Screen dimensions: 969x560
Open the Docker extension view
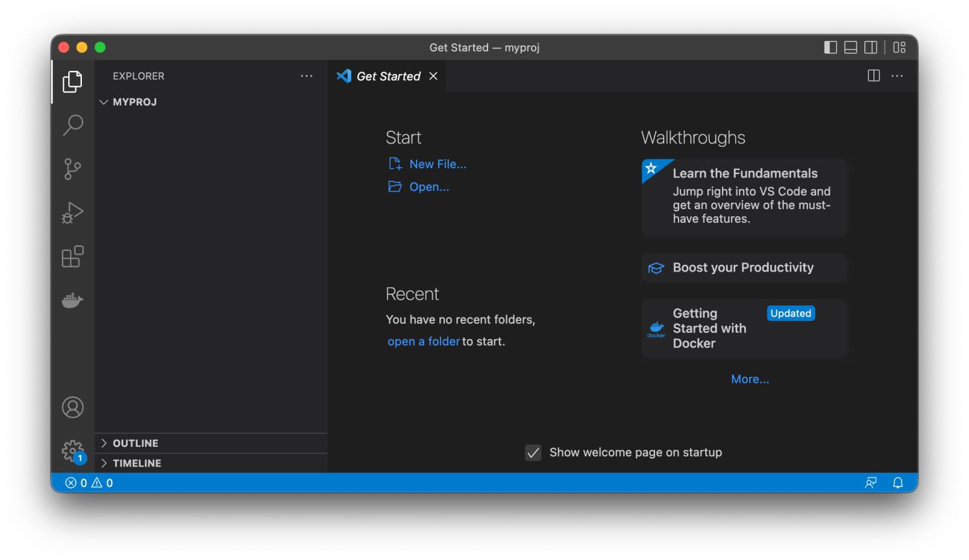point(73,299)
